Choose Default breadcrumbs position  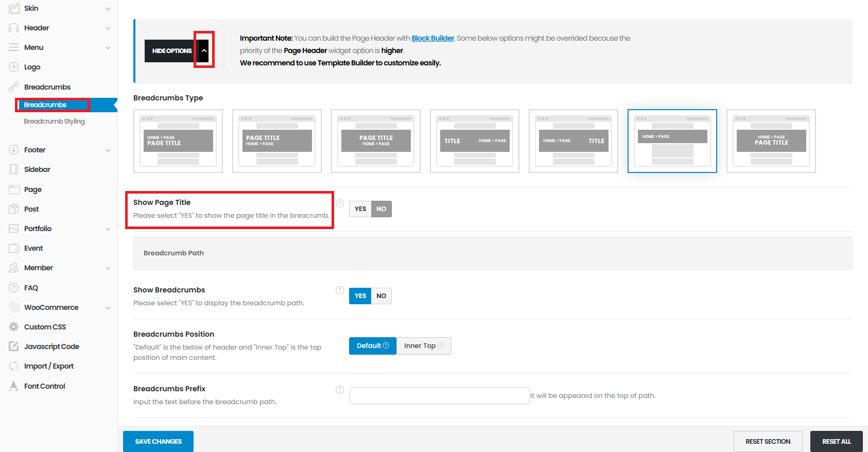point(373,346)
